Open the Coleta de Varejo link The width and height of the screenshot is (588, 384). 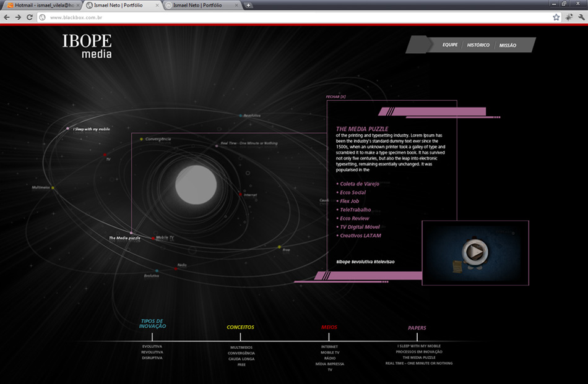coord(359,184)
